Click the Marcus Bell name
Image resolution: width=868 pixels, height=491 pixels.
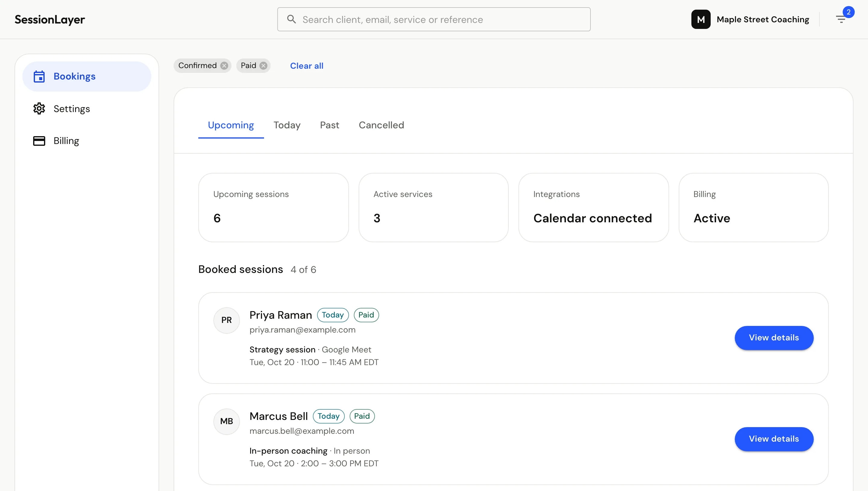(x=279, y=416)
